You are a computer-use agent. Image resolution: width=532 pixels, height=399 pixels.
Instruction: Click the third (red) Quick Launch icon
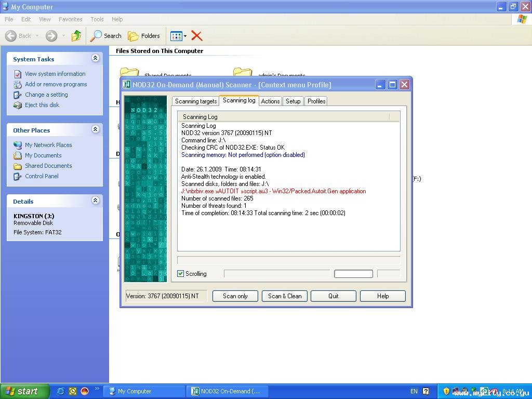click(x=85, y=391)
